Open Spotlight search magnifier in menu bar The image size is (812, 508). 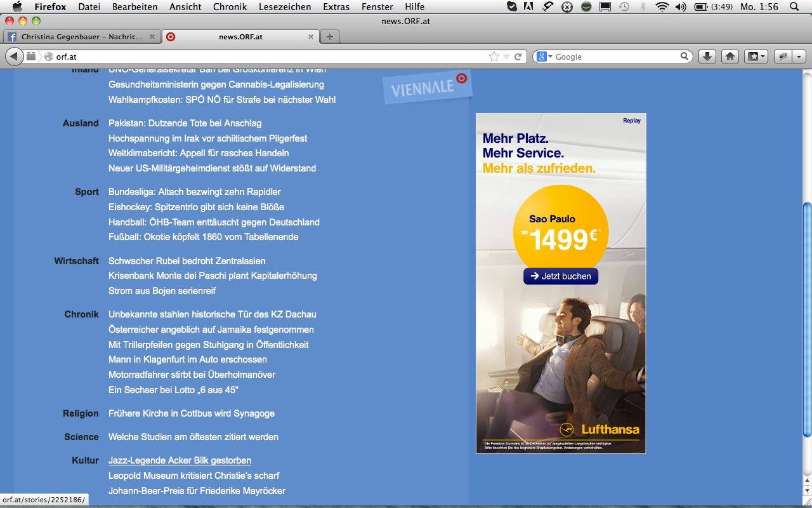pyautogui.click(x=794, y=6)
